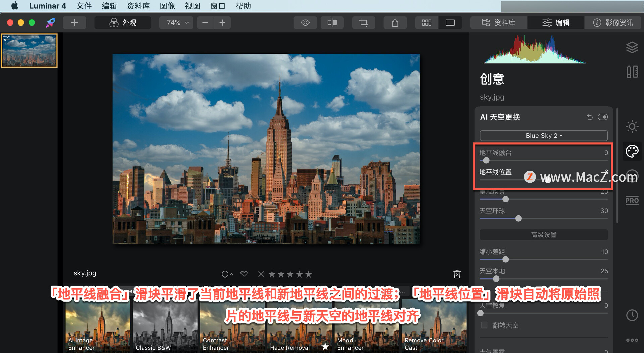The width and height of the screenshot is (644, 353).
Task: Open the Layers panel icon
Action: pyautogui.click(x=632, y=47)
